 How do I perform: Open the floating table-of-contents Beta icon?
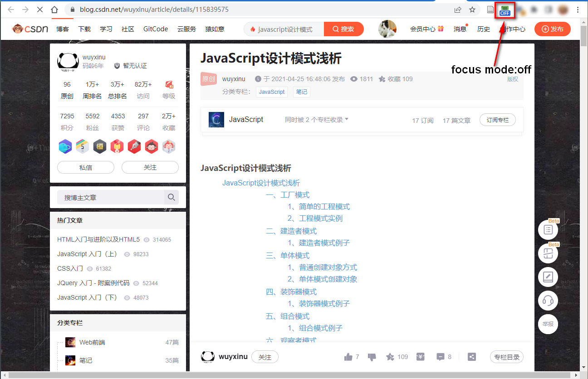coord(548,229)
